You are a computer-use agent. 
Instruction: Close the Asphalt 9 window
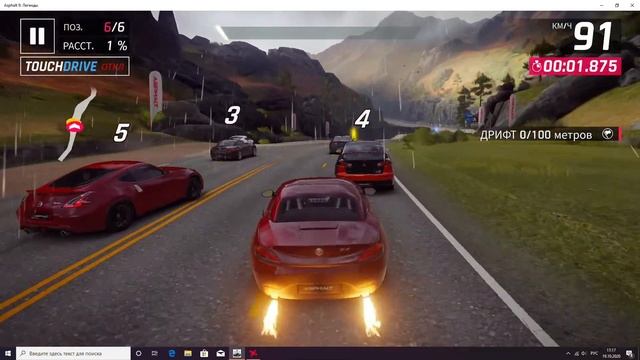click(x=632, y=5)
